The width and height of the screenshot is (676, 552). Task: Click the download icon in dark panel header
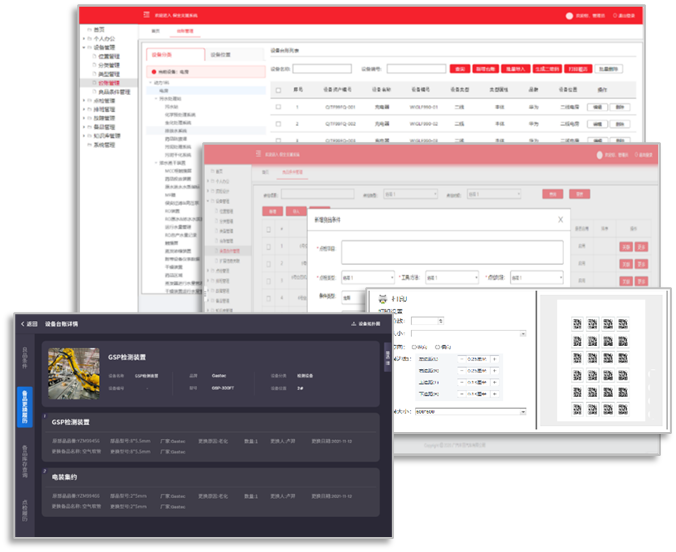click(353, 324)
